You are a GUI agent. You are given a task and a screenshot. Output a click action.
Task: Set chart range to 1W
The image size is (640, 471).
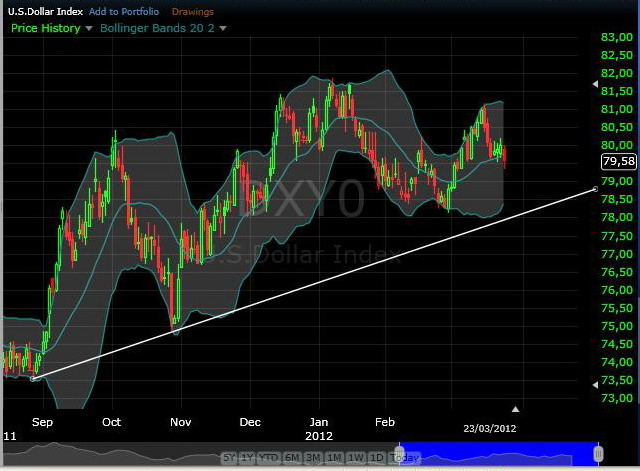(355, 458)
